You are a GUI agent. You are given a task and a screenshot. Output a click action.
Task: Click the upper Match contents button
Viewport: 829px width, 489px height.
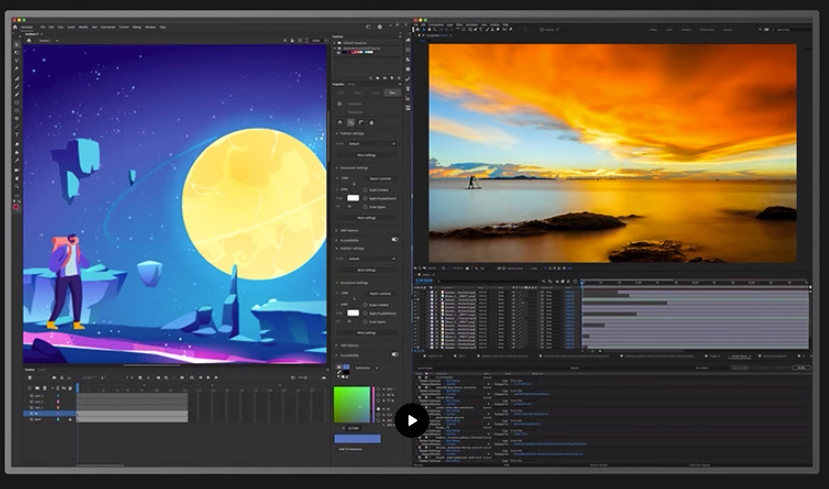[379, 179]
